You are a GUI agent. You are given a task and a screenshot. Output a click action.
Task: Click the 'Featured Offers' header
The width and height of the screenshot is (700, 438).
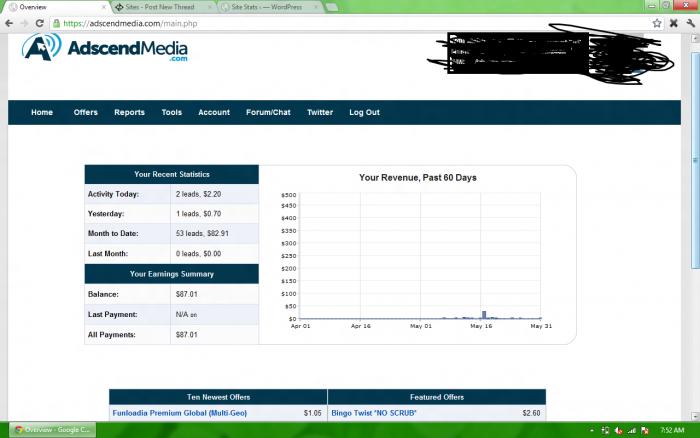(x=437, y=397)
